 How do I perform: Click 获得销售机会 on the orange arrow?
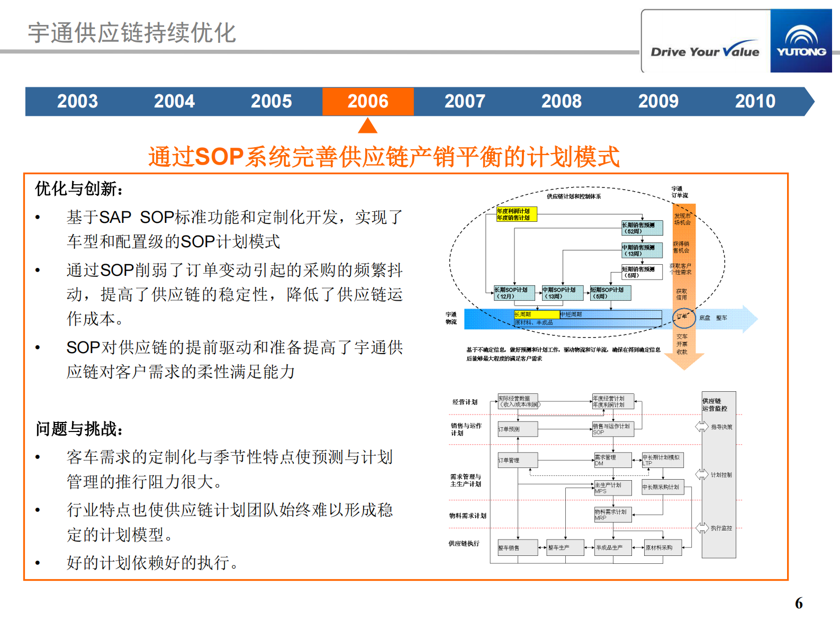pos(681,247)
